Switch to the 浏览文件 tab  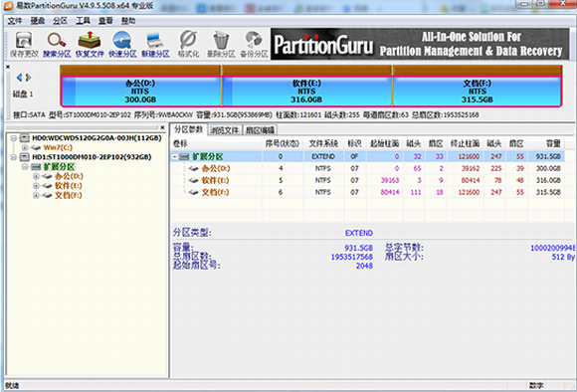pos(225,130)
